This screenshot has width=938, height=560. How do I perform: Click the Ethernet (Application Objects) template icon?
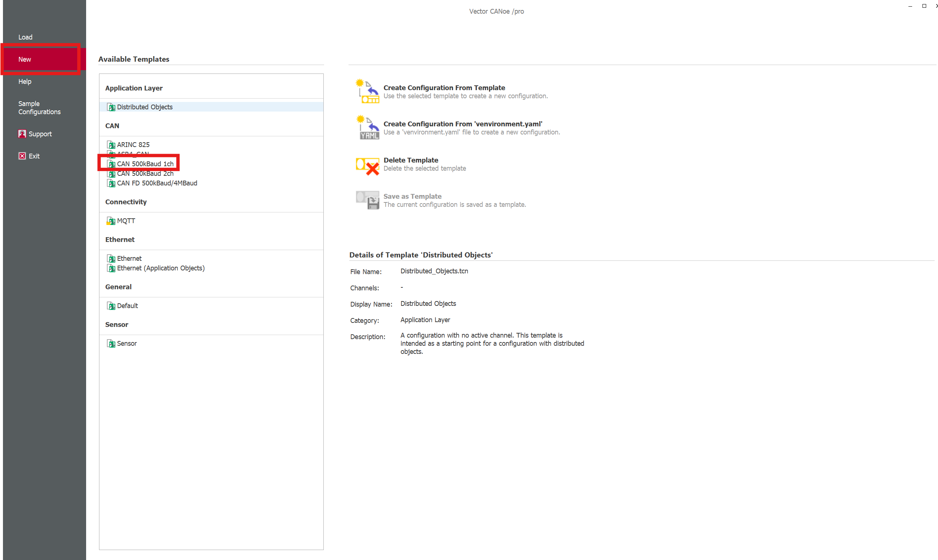point(111,268)
